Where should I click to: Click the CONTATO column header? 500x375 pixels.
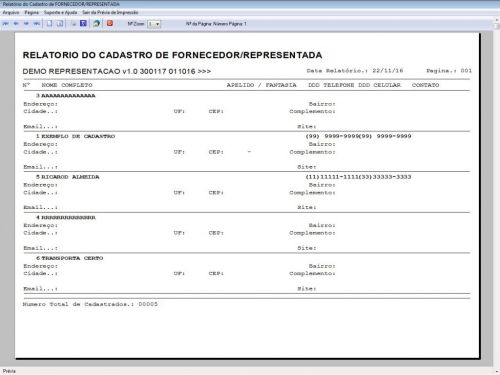[x=425, y=85]
